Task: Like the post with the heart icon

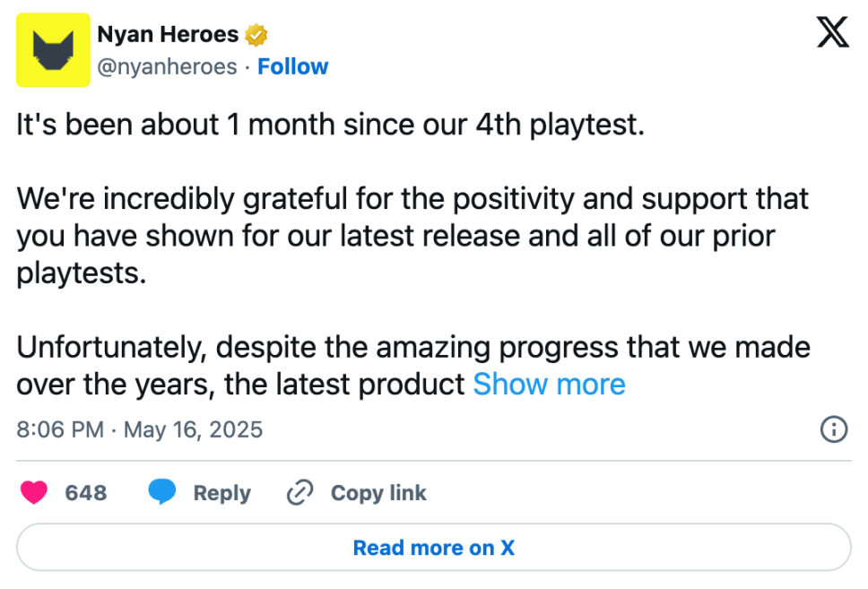Action: [34, 492]
